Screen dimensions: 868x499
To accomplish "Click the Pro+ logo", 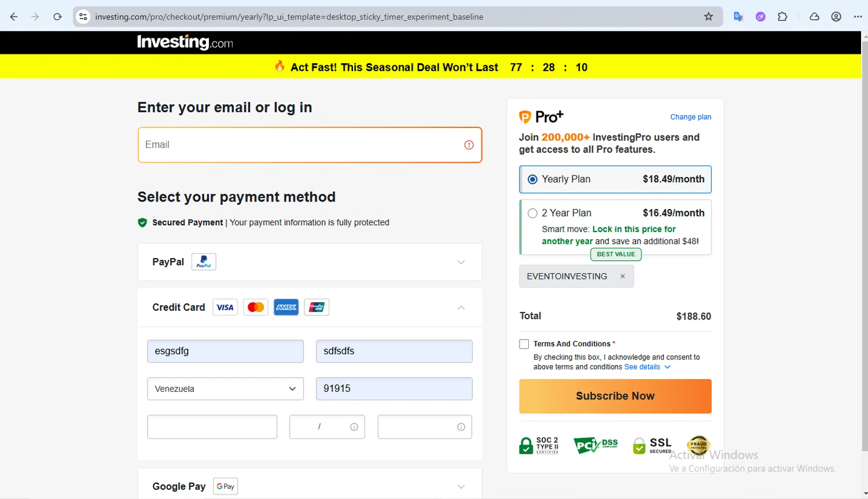I will coord(541,117).
